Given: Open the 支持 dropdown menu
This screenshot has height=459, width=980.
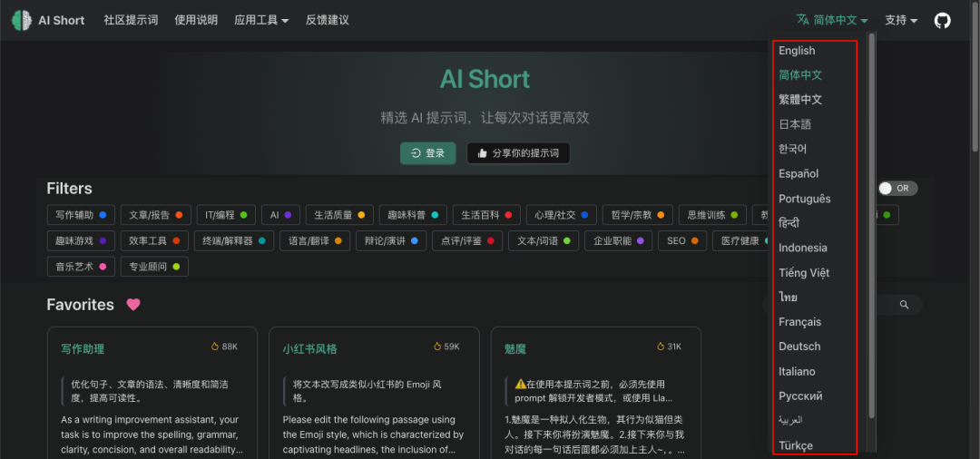Looking at the screenshot, I should 901,20.
